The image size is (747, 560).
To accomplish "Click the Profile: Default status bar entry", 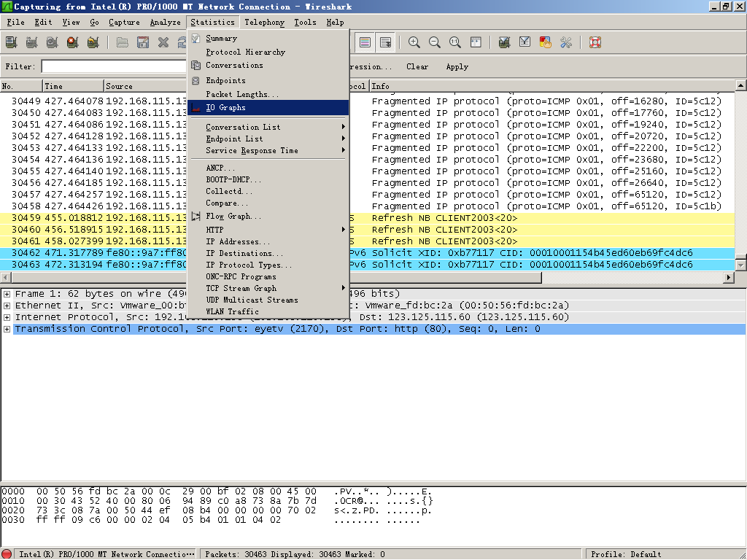I will (x=626, y=554).
